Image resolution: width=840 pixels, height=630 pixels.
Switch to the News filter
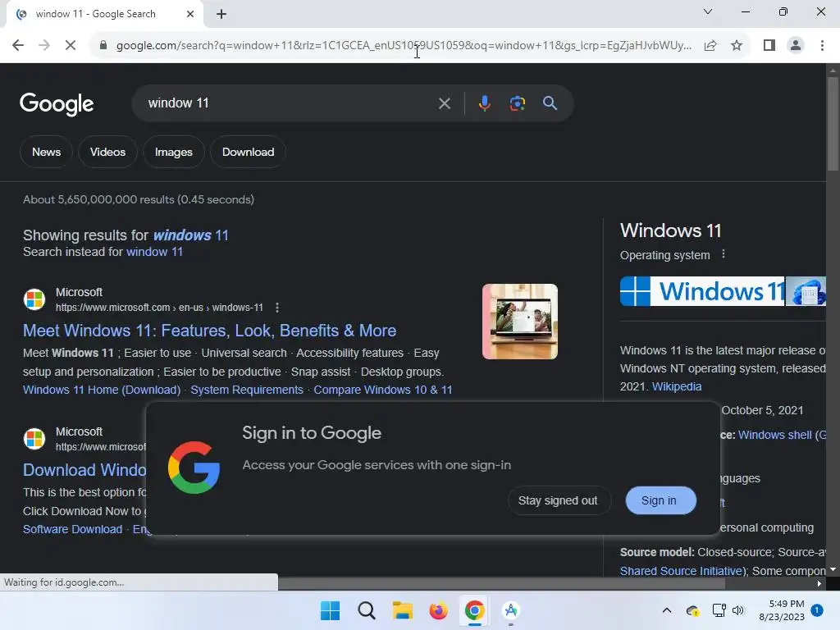tap(46, 152)
